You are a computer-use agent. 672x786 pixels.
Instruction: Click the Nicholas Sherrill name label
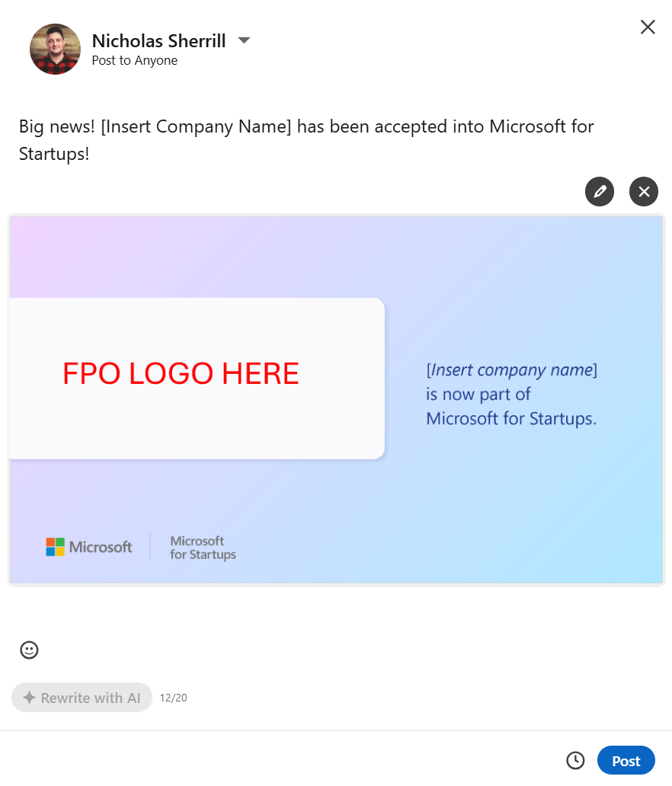[x=159, y=40]
